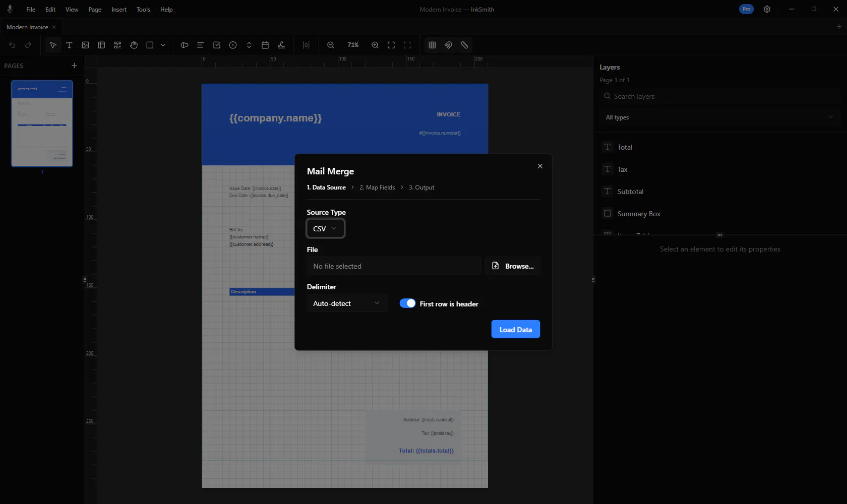Select the Rectangle shape tool

[x=150, y=45]
